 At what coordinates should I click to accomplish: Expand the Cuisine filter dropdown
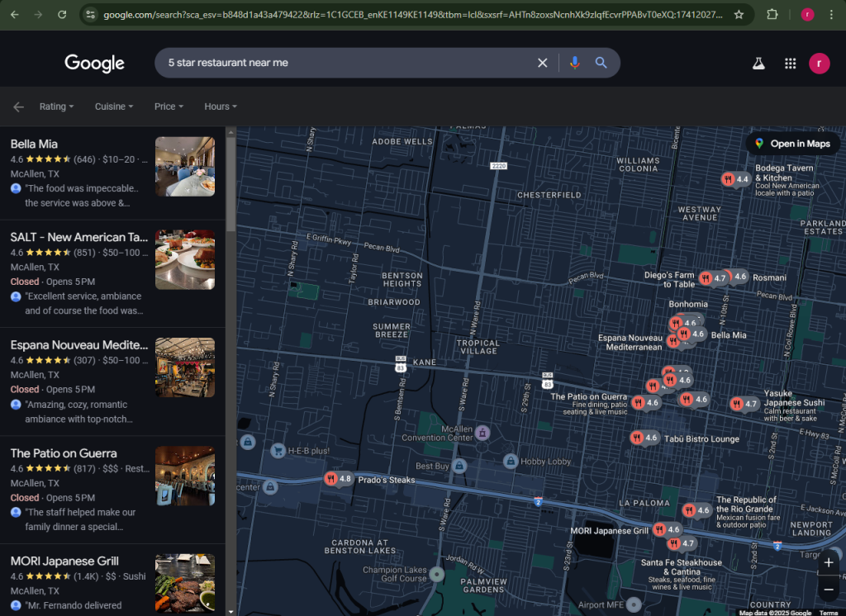click(114, 107)
